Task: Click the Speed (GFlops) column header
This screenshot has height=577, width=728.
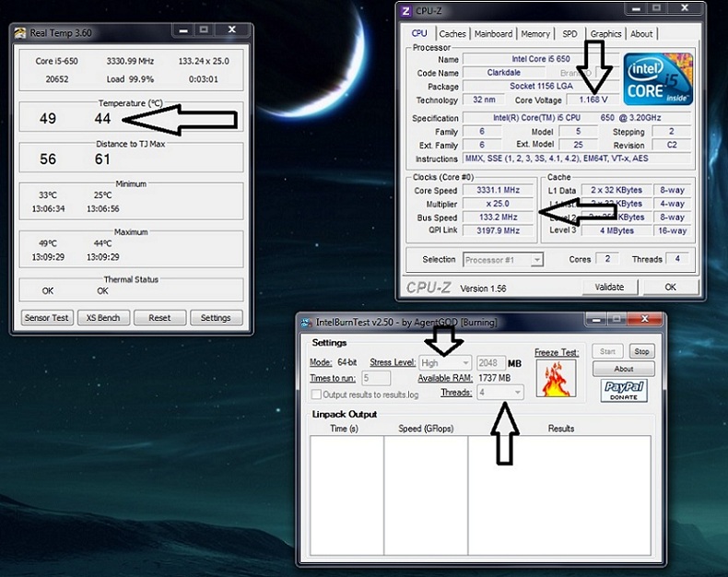Action: pos(426,429)
